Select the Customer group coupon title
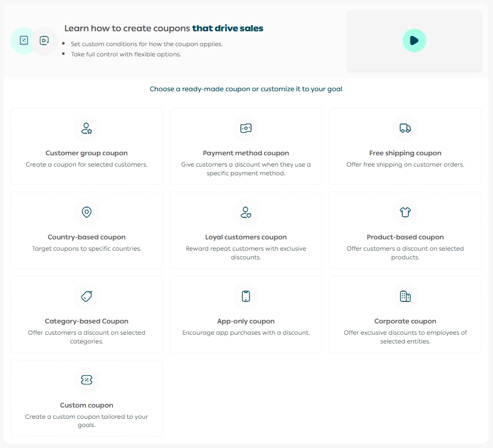The width and height of the screenshot is (493, 448). (x=86, y=153)
